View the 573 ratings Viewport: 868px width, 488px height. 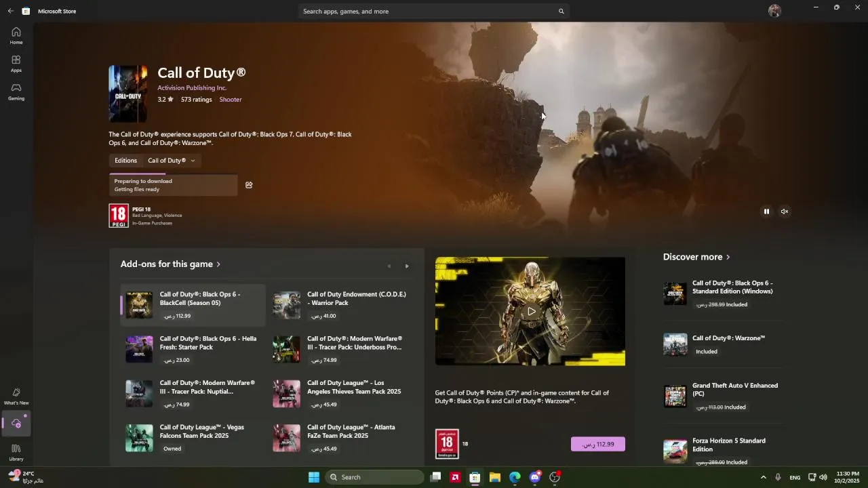point(196,100)
